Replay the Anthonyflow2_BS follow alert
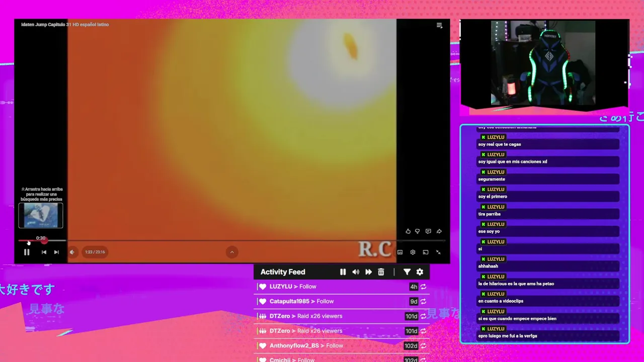 [424, 345]
